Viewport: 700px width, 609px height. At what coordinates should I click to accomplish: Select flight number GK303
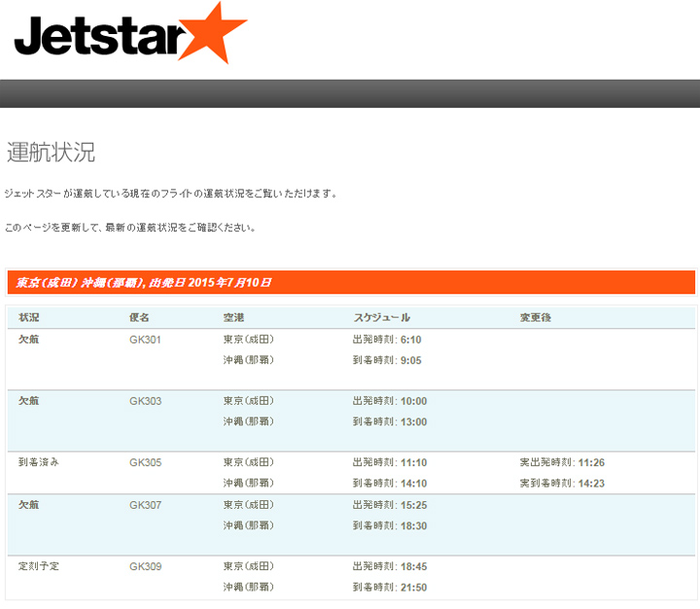coord(145,401)
